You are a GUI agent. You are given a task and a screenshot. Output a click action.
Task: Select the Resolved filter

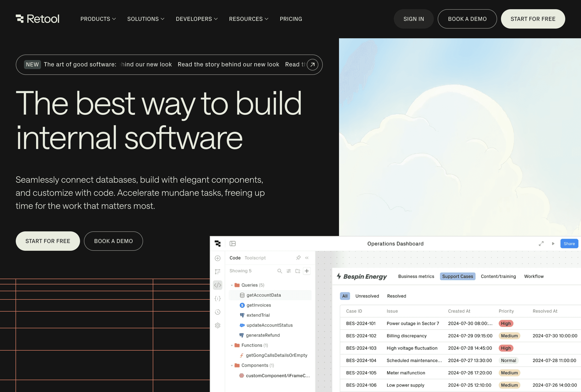[396, 296]
